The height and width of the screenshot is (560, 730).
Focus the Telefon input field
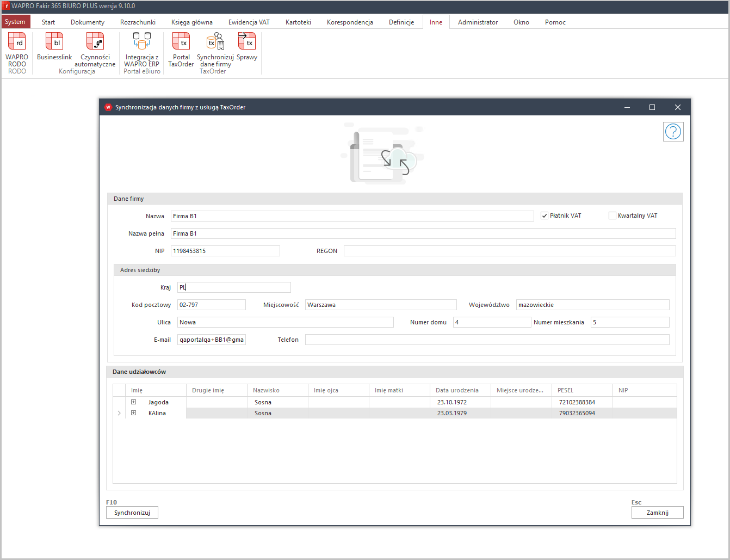(x=487, y=340)
